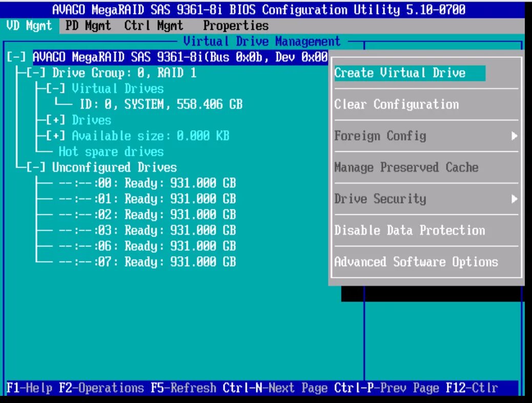Viewport: 532px width, 403px height.
Task: Click the Foreign Config submenu arrow
Action: click(x=515, y=136)
